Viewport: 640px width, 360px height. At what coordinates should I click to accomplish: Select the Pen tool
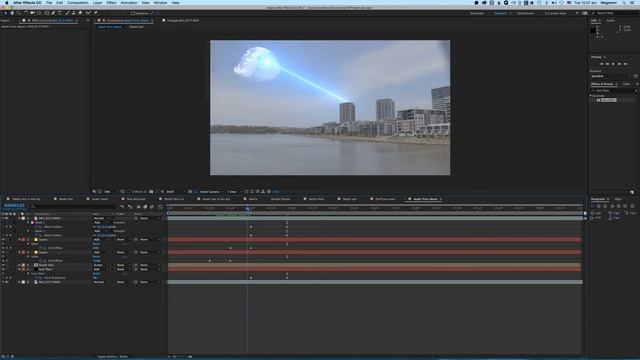tap(53, 13)
